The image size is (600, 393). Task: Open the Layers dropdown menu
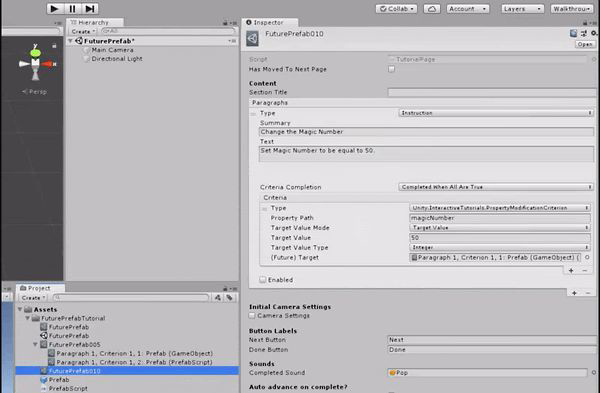522,9
